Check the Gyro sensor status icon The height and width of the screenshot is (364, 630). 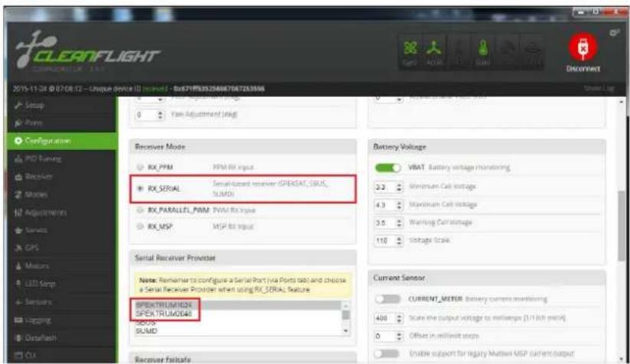(410, 52)
